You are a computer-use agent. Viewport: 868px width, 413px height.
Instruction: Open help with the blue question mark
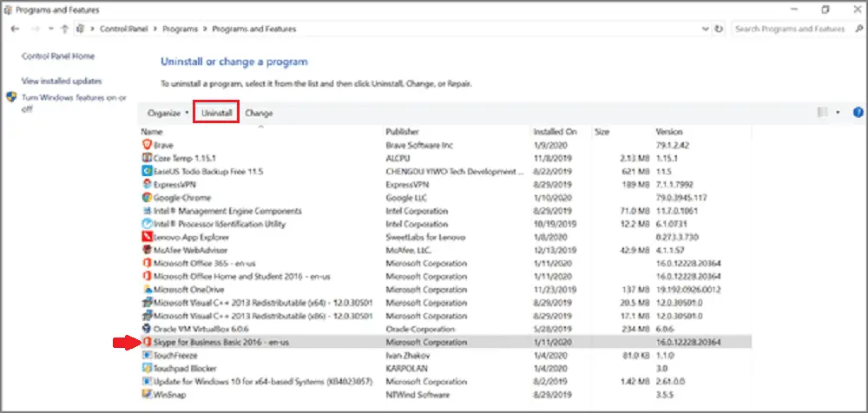(858, 113)
